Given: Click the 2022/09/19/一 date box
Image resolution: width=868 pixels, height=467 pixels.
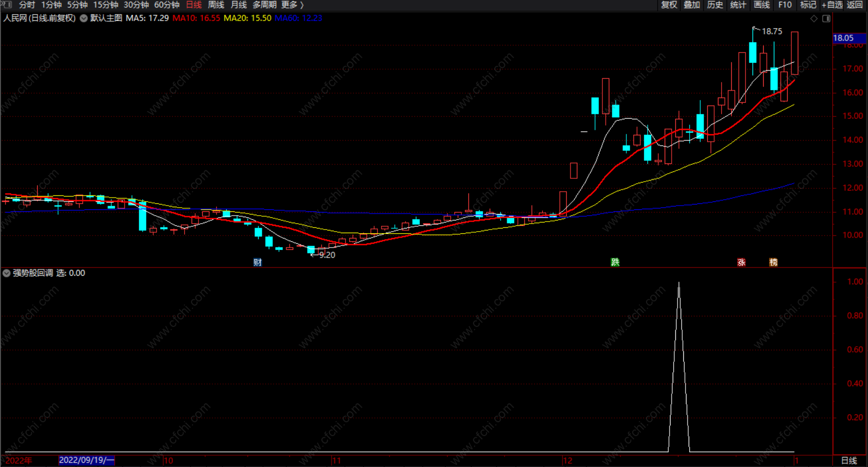Looking at the screenshot, I should (86, 460).
